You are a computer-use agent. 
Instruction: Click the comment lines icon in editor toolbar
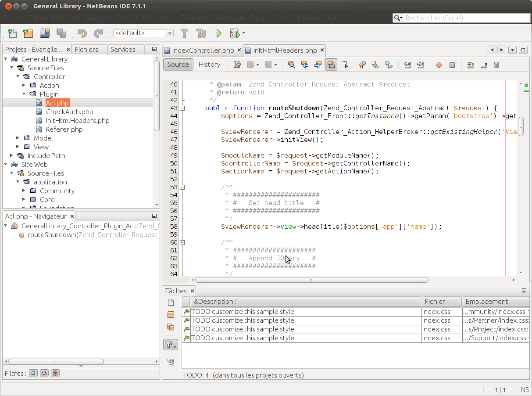[470, 65]
